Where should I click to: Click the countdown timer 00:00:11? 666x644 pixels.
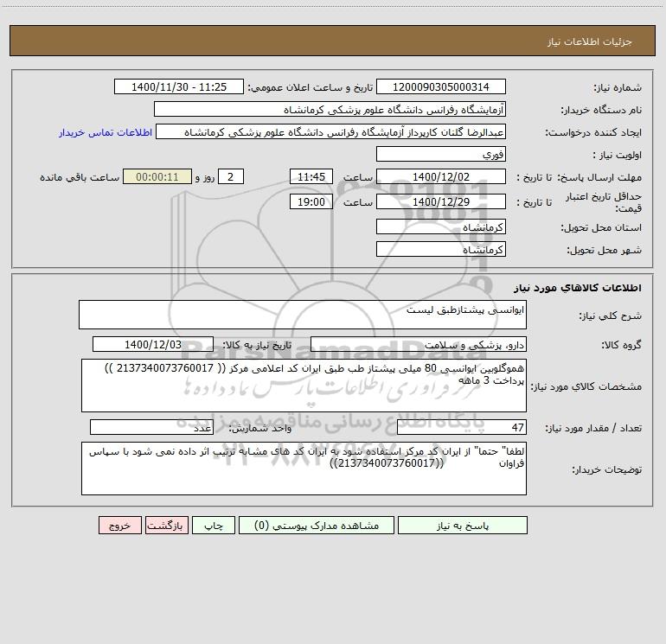coord(157,176)
